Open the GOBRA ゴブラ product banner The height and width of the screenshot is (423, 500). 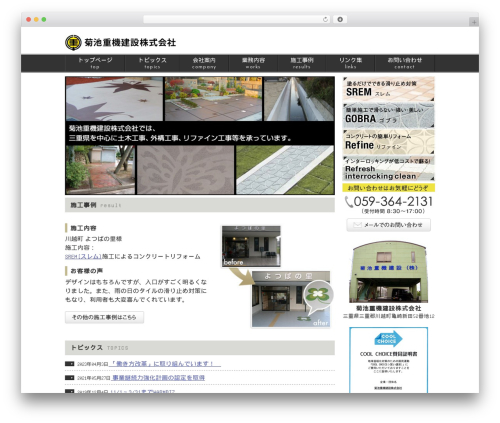(388, 116)
